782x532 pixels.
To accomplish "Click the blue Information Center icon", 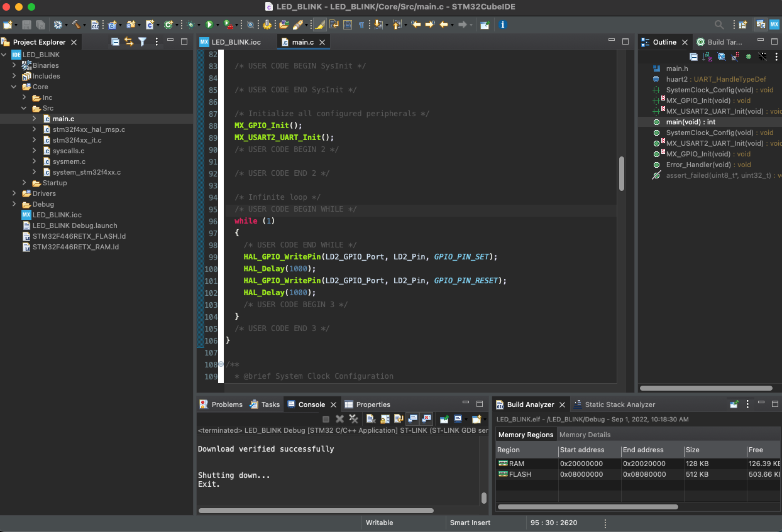I will (x=502, y=24).
